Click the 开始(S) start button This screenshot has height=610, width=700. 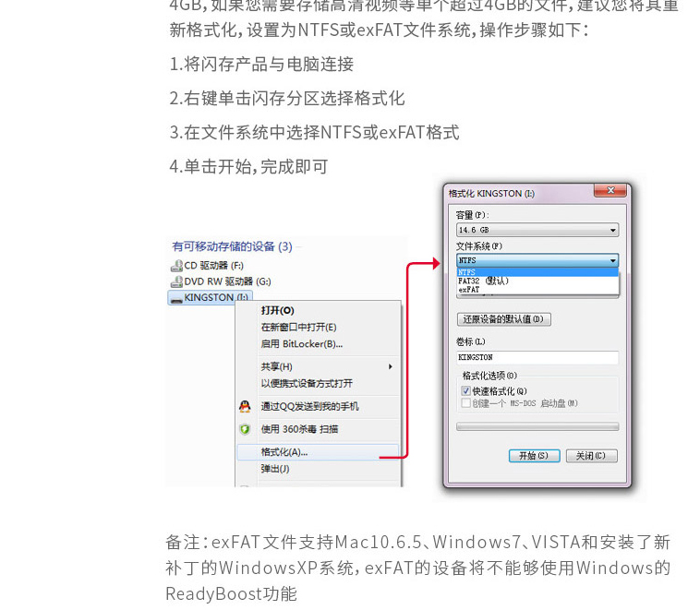(534, 456)
